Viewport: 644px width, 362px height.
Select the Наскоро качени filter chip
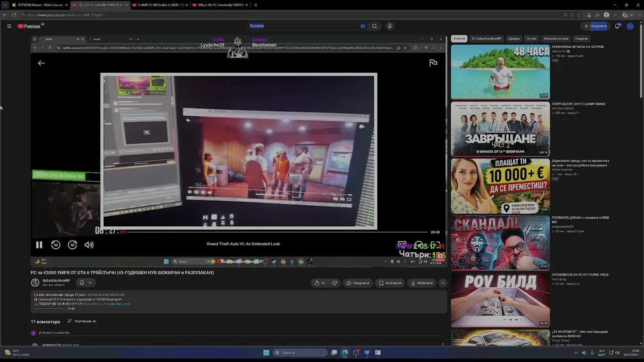click(556, 39)
